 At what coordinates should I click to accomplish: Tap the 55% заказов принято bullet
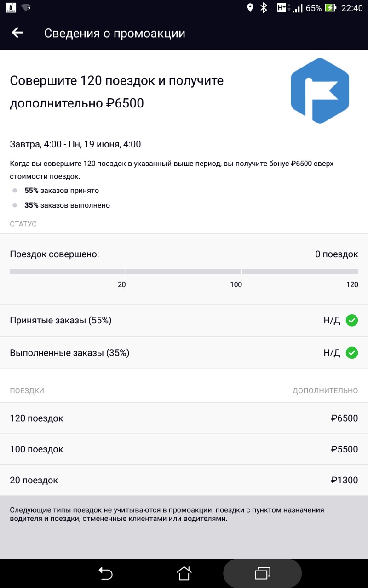coord(62,191)
